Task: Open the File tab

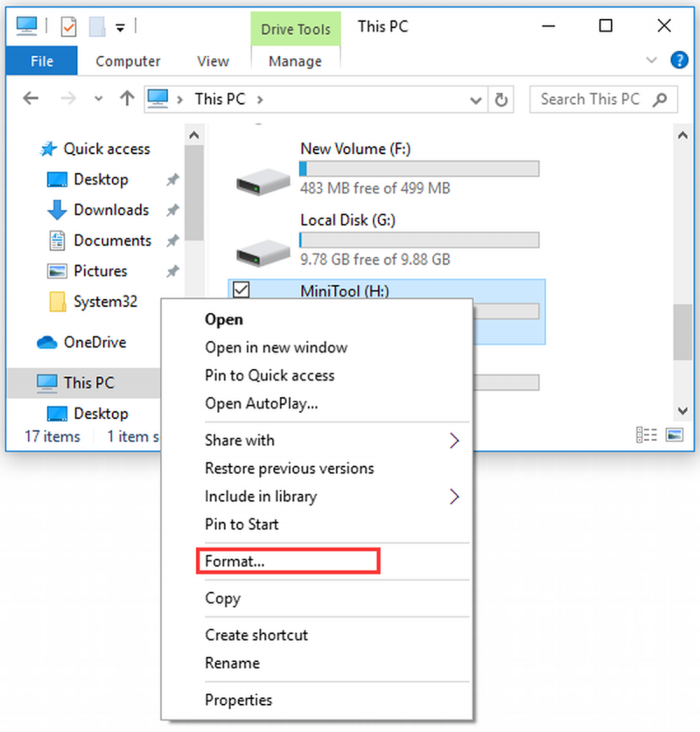Action: [x=42, y=61]
